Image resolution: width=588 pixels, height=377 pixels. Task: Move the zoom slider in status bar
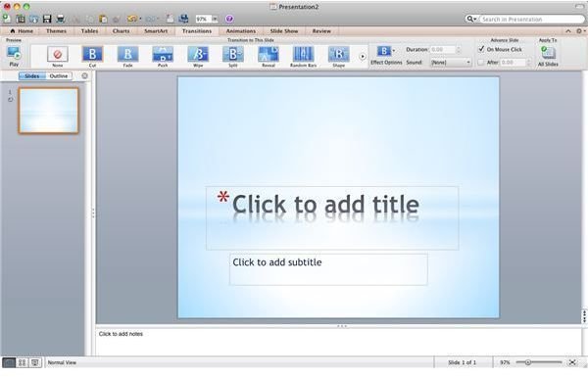click(x=527, y=362)
